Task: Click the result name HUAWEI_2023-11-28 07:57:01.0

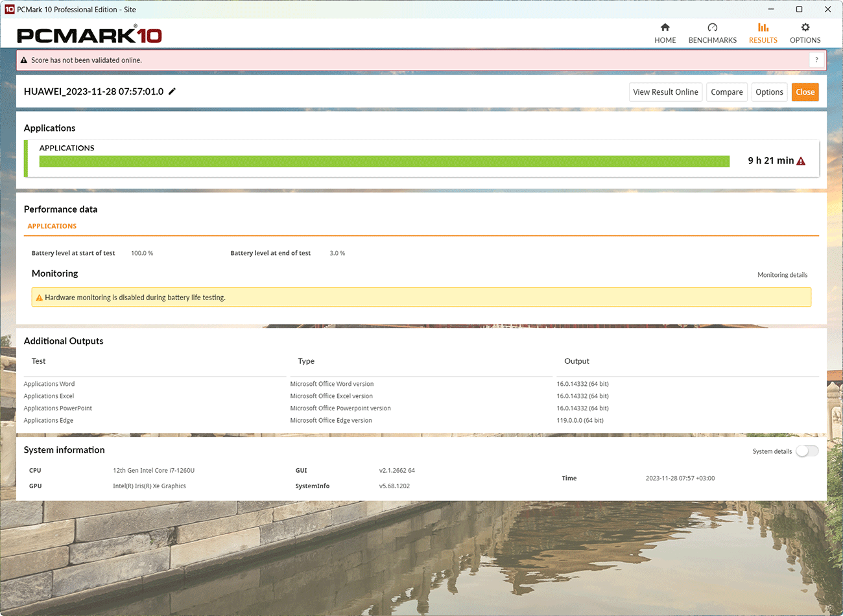Action: 94,91
